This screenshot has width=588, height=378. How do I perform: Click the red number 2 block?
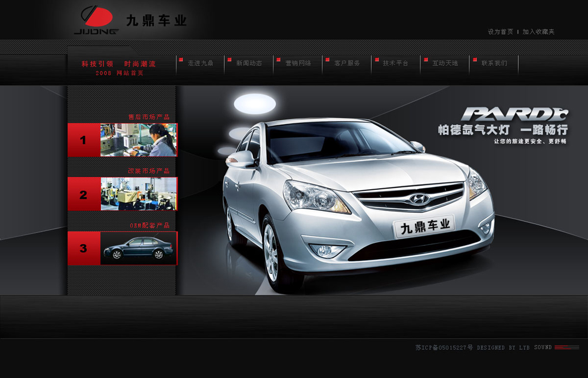83,195
